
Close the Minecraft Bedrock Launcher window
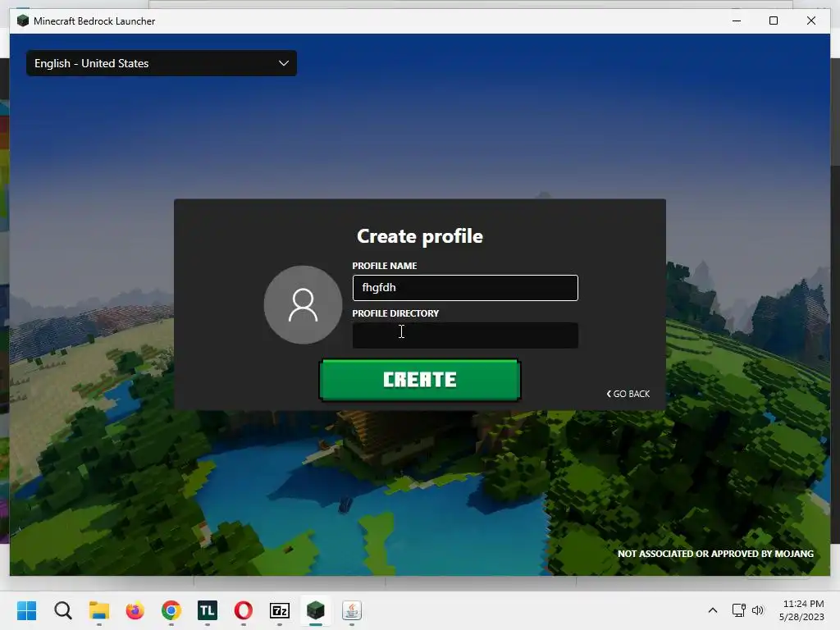click(x=811, y=21)
